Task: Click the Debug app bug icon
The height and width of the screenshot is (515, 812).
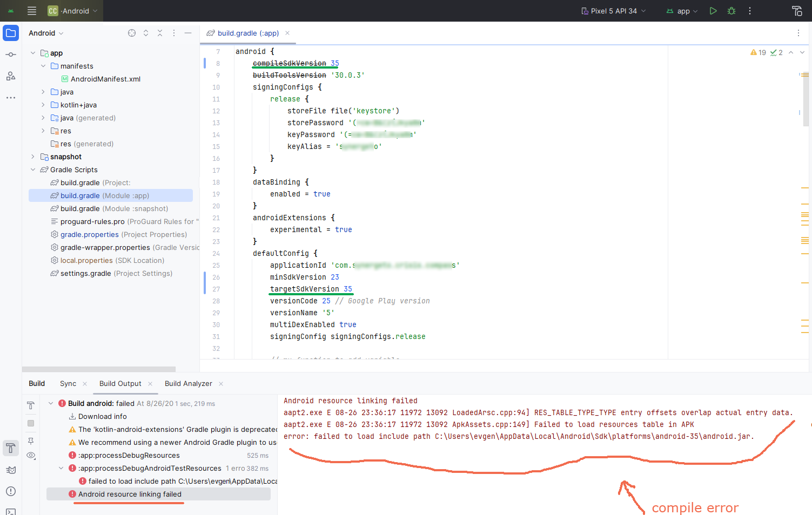Action: coord(732,11)
